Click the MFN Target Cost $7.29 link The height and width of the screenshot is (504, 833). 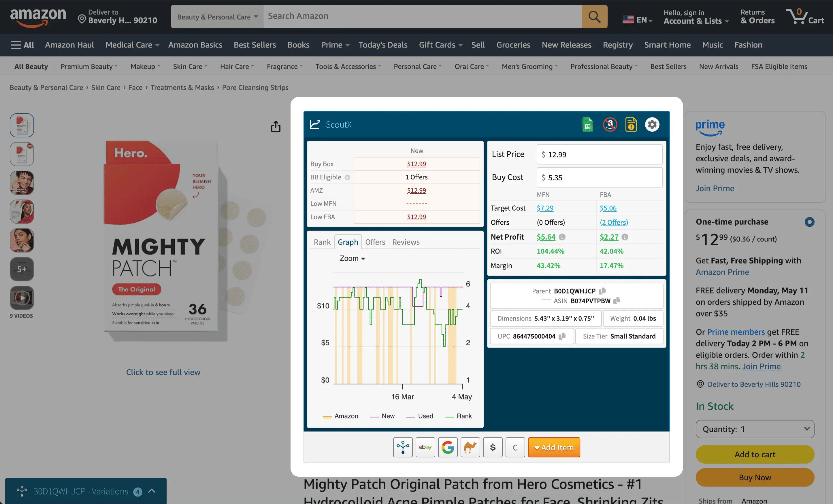(x=545, y=208)
